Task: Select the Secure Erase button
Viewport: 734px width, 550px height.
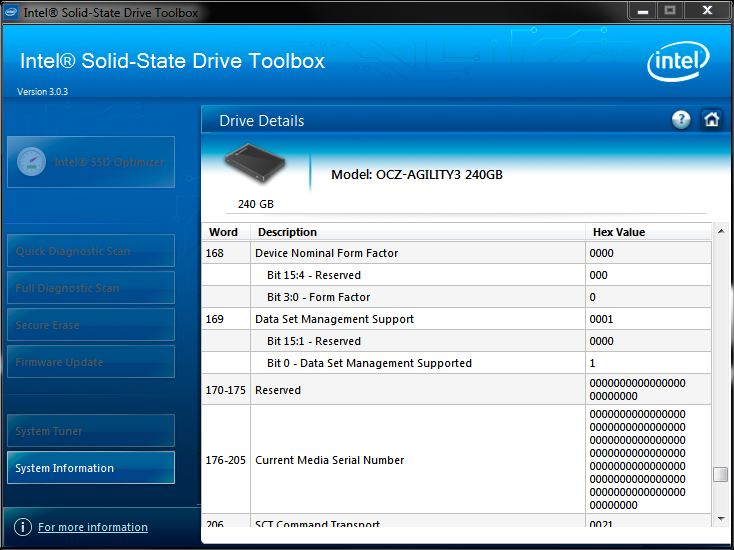Action: 91,325
